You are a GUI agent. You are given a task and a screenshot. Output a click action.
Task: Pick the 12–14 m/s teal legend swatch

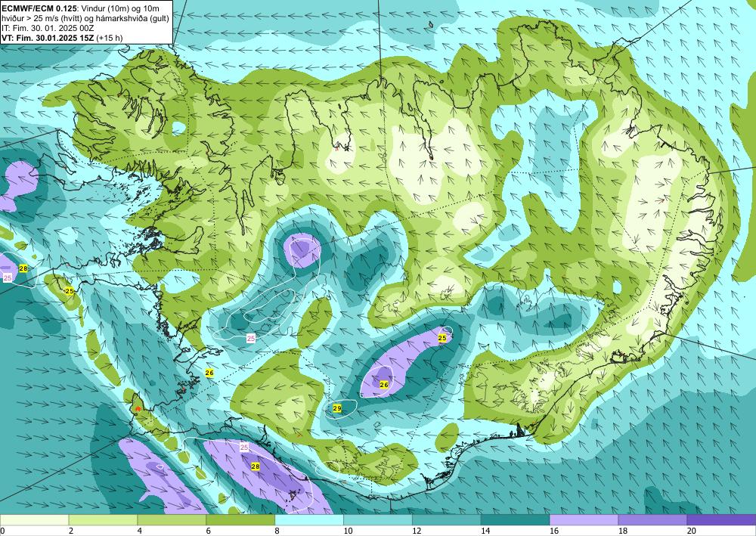(x=447, y=519)
